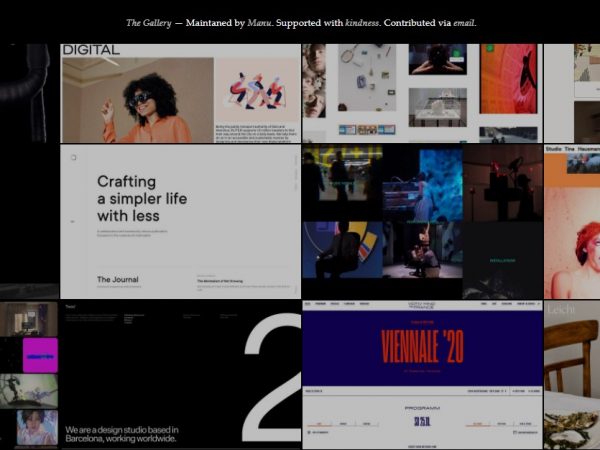Click the 'email' contribution link
Viewport: 600px width, 450px height.
(x=461, y=23)
